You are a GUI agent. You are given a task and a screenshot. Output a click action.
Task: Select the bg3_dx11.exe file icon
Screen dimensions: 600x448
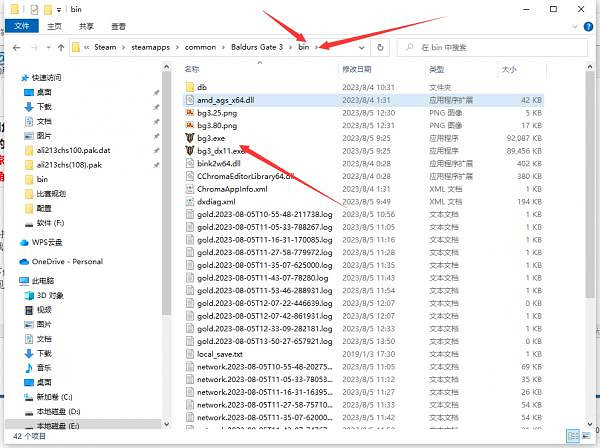tap(189, 151)
